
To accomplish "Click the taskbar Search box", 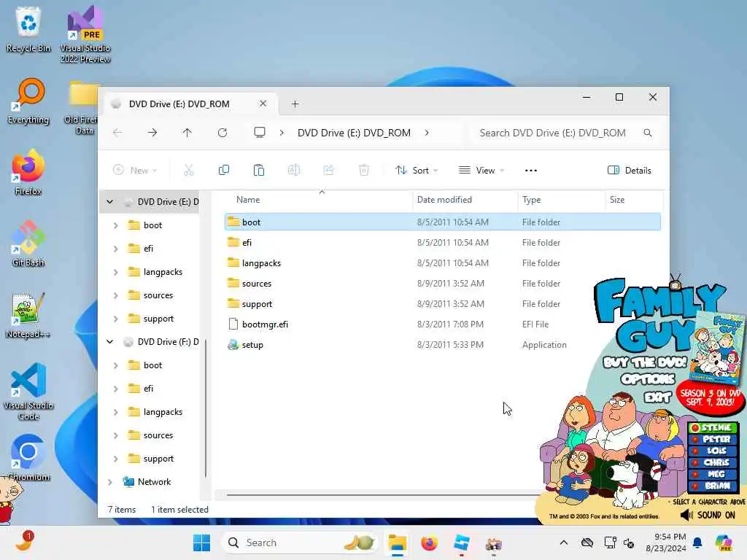I will point(299,542).
